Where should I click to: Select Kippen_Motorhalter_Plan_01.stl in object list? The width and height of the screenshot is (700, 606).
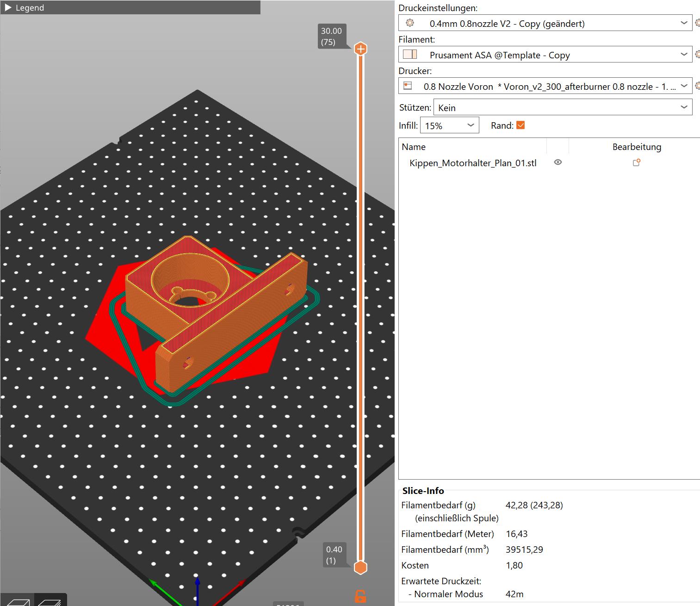[473, 162]
